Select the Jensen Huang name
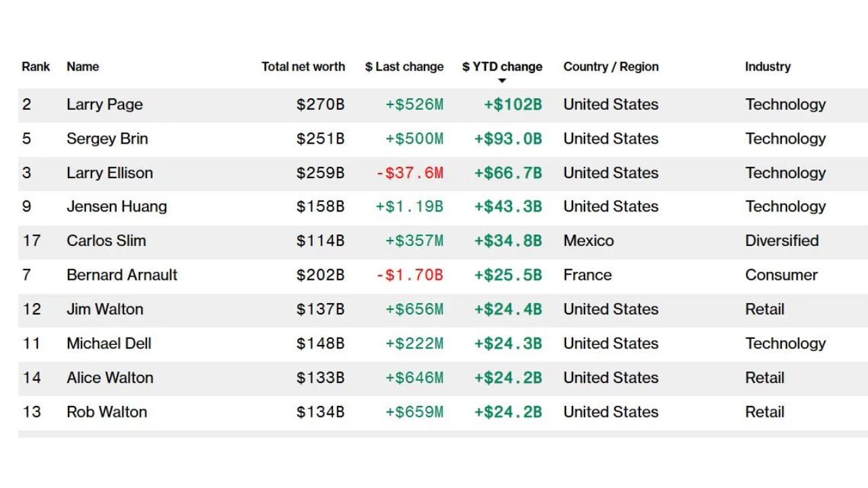The image size is (868, 488). (117, 207)
